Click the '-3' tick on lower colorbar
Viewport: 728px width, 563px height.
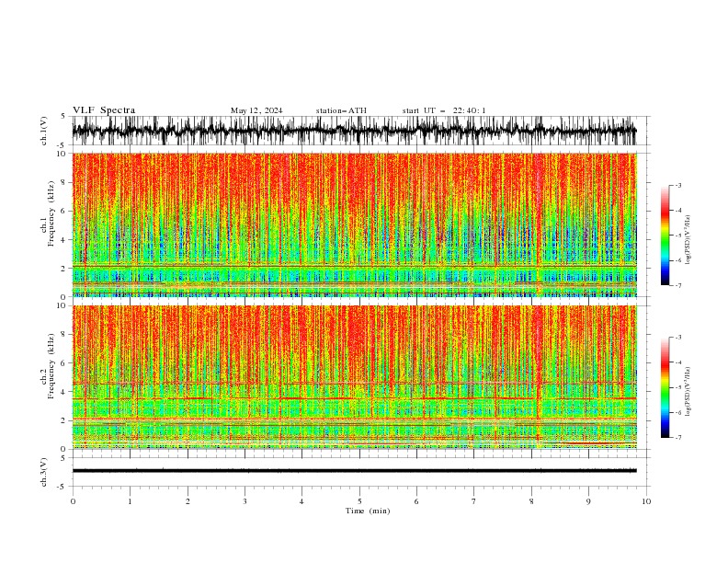678,338
